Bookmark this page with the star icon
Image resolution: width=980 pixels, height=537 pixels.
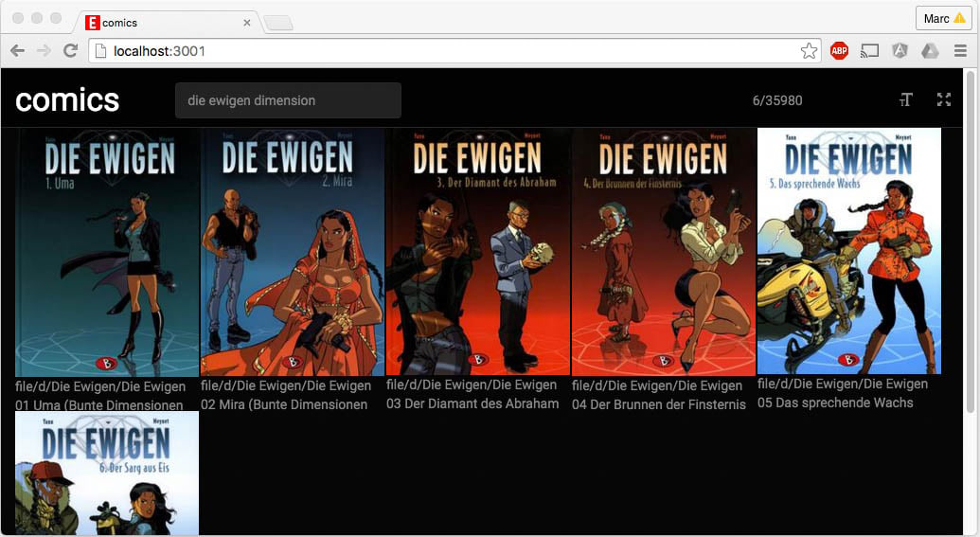point(809,51)
